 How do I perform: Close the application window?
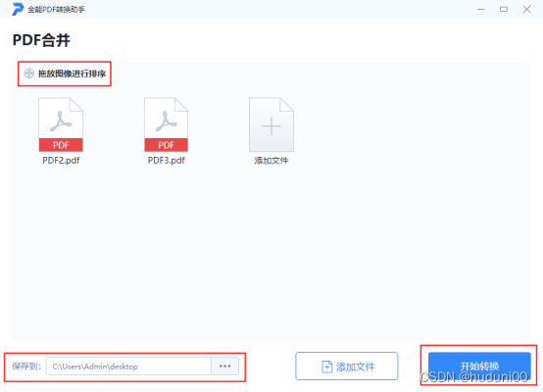pyautogui.click(x=526, y=10)
